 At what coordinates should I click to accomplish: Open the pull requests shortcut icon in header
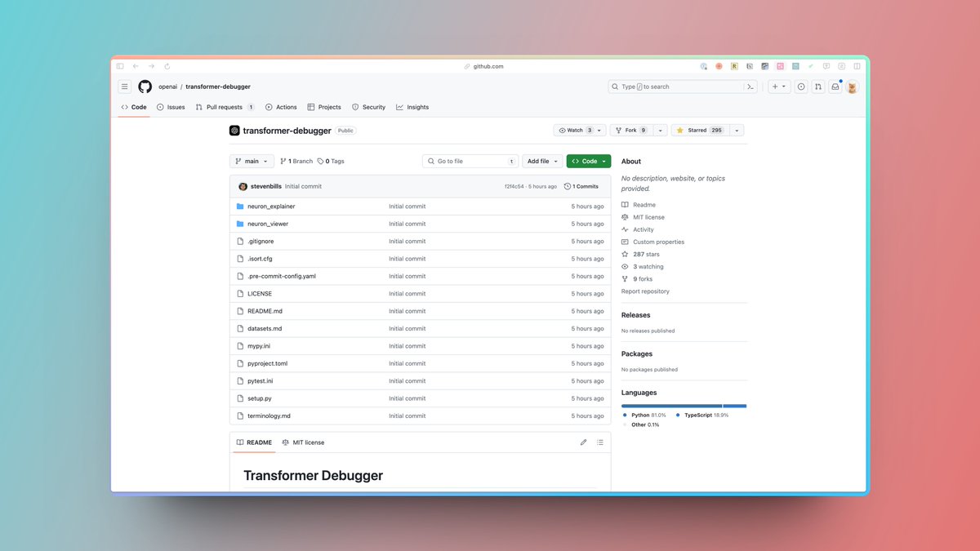tap(818, 87)
